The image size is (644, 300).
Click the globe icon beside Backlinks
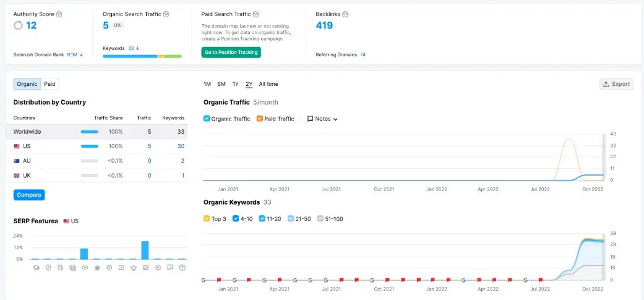click(345, 14)
